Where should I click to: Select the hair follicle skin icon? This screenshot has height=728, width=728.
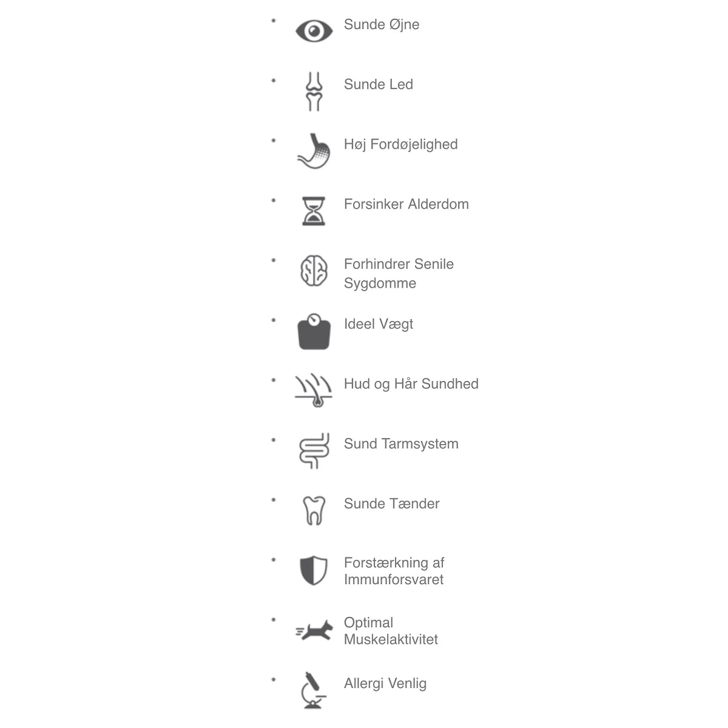click(314, 390)
